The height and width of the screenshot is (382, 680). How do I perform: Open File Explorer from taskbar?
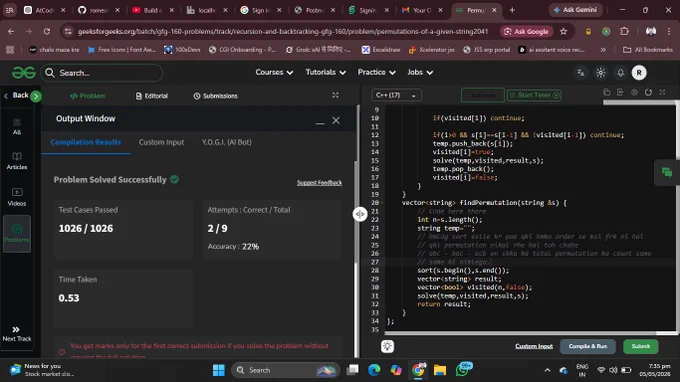tap(440, 370)
